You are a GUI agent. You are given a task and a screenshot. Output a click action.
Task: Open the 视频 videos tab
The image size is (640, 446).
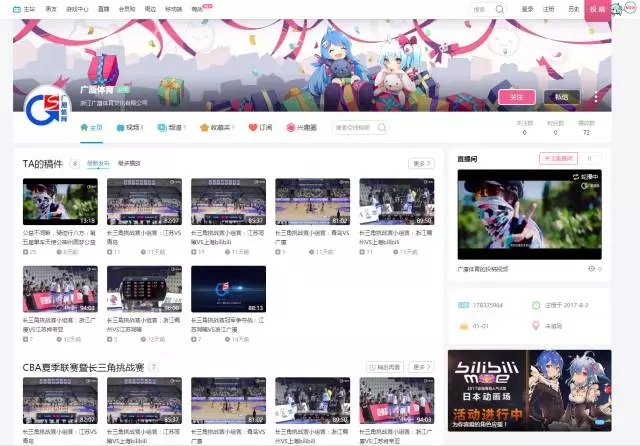(x=121, y=128)
